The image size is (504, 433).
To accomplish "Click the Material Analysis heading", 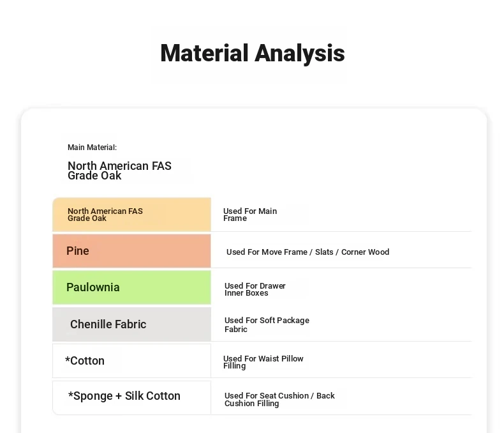I will [x=253, y=54].
